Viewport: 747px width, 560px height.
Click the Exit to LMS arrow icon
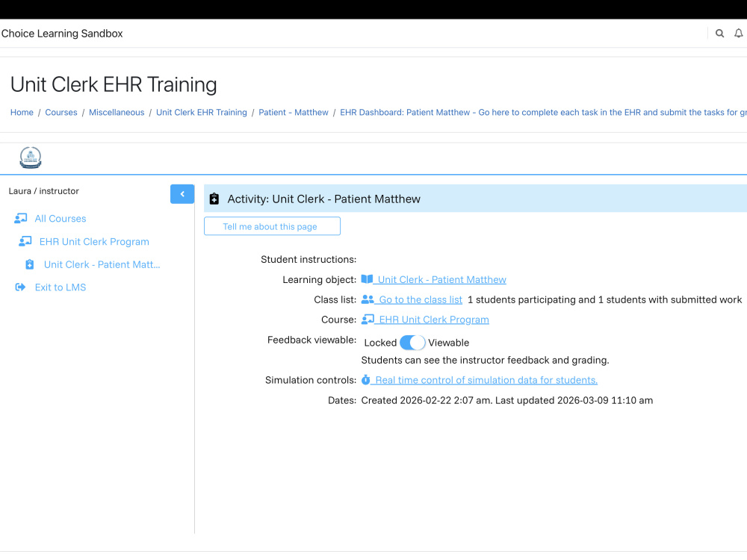click(20, 287)
